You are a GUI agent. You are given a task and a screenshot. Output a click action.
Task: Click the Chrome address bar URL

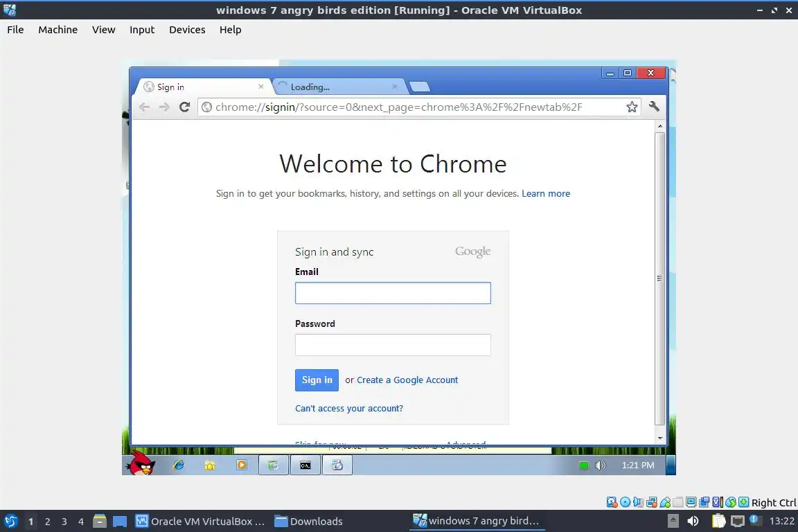point(398,107)
